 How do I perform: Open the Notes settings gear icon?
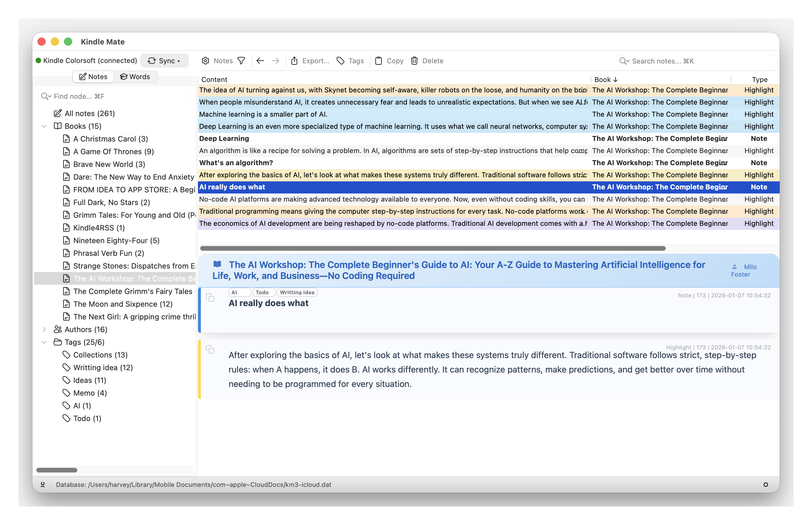click(x=205, y=60)
